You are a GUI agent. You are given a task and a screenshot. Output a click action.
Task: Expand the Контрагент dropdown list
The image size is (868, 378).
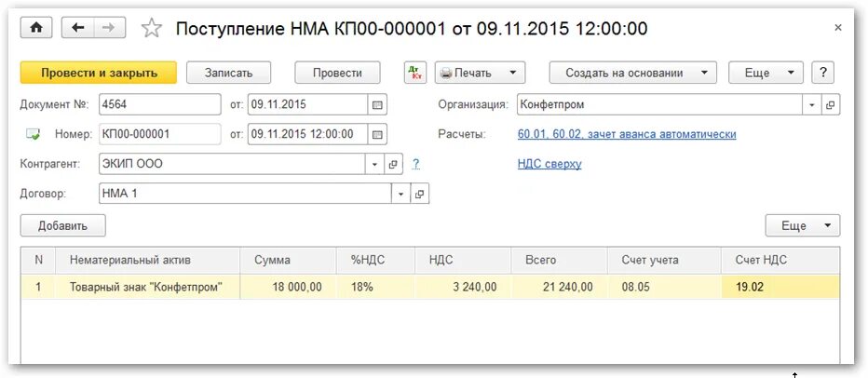[374, 165]
